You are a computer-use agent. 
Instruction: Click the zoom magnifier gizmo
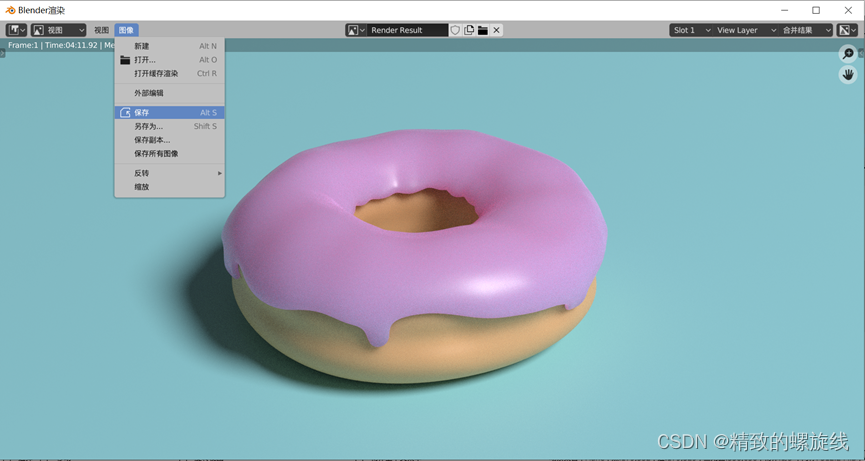coord(848,54)
